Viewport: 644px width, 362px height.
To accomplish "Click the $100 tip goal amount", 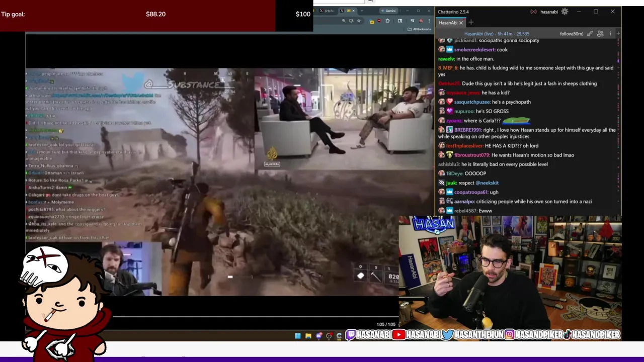I will (x=303, y=14).
